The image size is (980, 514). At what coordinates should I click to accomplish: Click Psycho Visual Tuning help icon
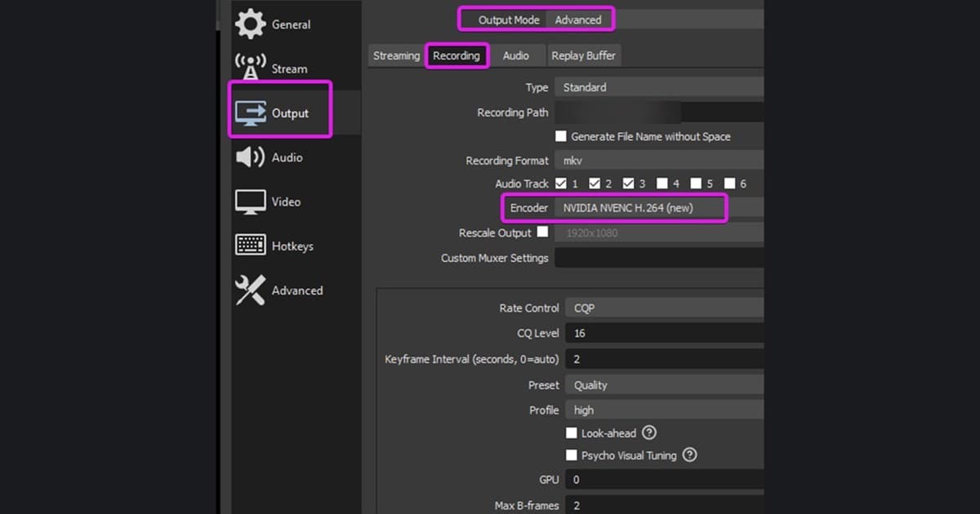pos(689,454)
